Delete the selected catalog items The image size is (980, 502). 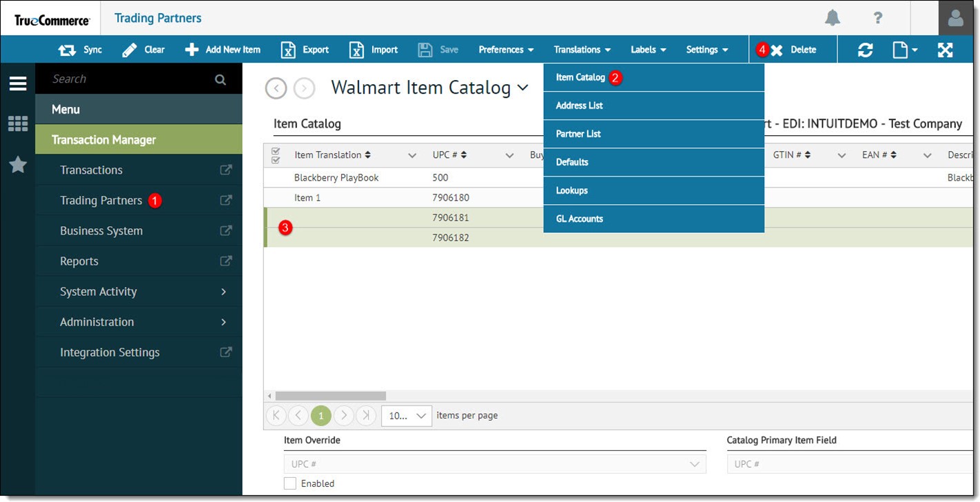793,50
